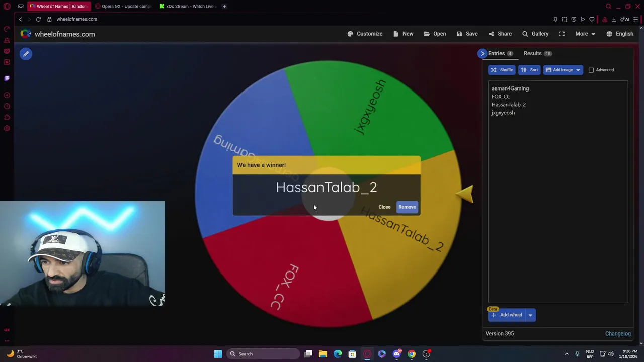Shuffle the entries
Viewport: 644px width, 362px height.
tap(502, 70)
